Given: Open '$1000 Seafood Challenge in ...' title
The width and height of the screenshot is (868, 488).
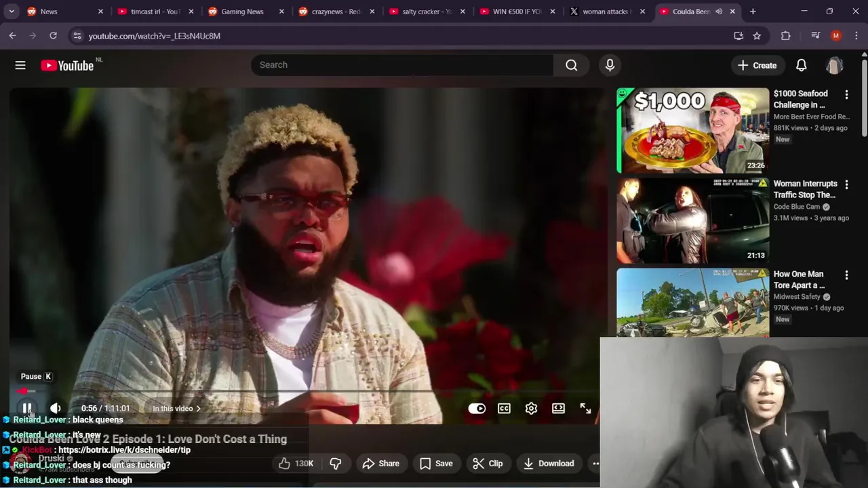Looking at the screenshot, I should coord(800,99).
